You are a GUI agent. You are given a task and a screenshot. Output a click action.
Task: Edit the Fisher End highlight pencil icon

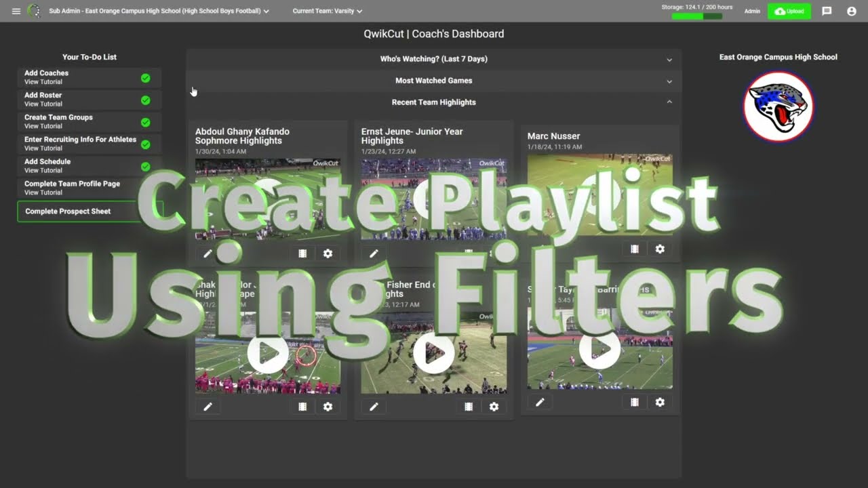point(374,407)
